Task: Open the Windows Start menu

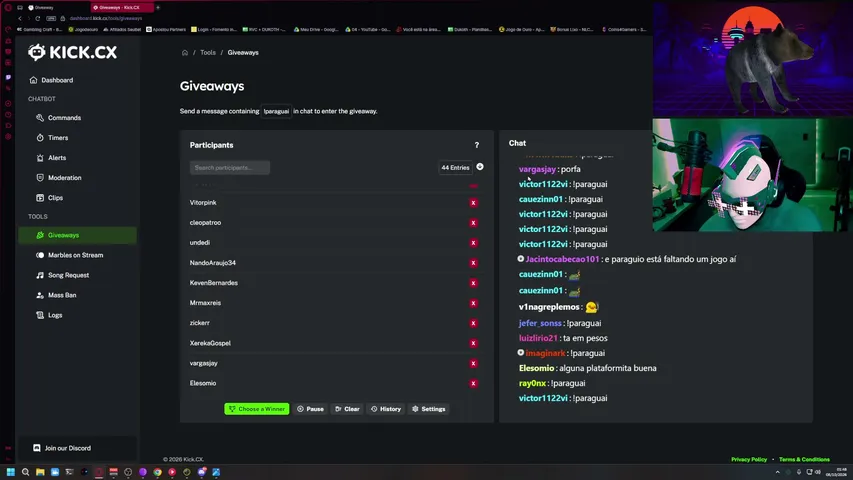Action: tap(10, 472)
